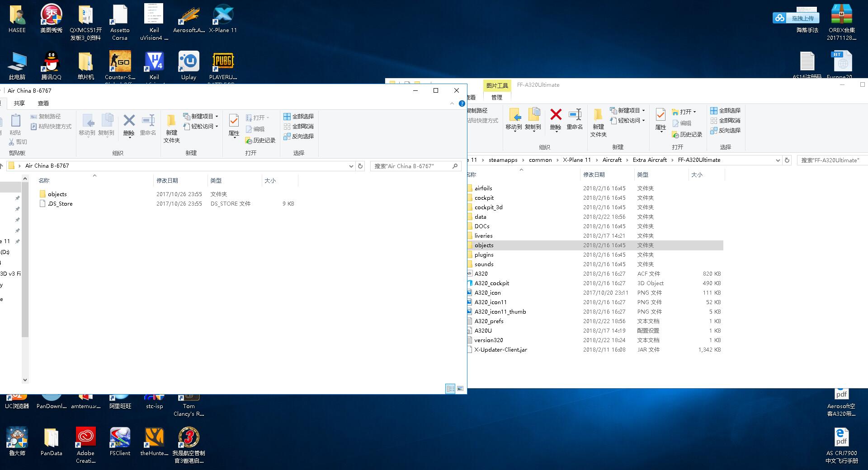Expand Easy Access dropdown in FF-A320Ultimate window
This screenshot has width=868, height=470.
643,121
